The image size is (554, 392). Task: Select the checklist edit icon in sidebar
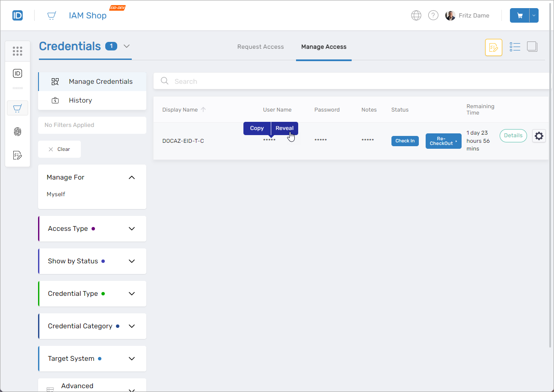tap(18, 155)
